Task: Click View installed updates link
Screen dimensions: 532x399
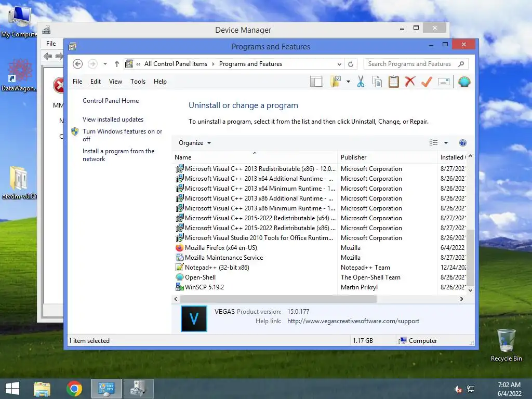Action: (113, 119)
